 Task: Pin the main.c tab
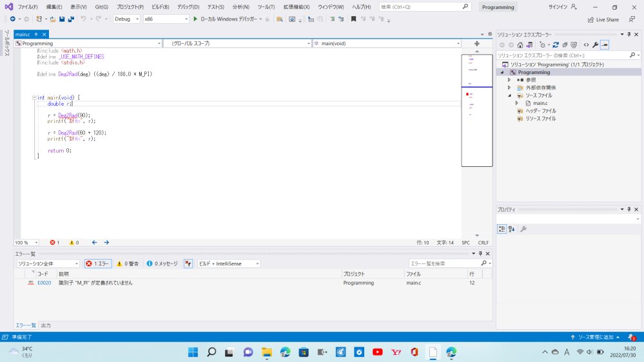click(36, 35)
